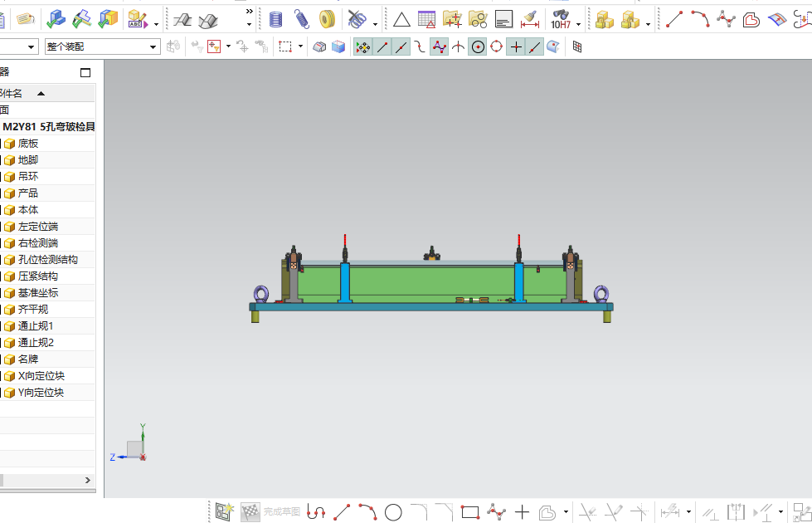Screen dimensions: 812x523
Task: Click the check with ruler icon
Action: click(x=82, y=20)
